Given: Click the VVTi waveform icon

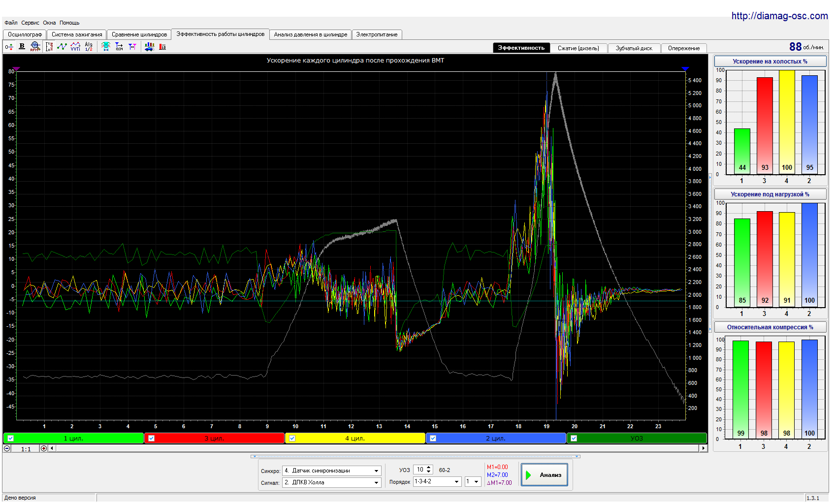Looking at the screenshot, I should (75, 46).
